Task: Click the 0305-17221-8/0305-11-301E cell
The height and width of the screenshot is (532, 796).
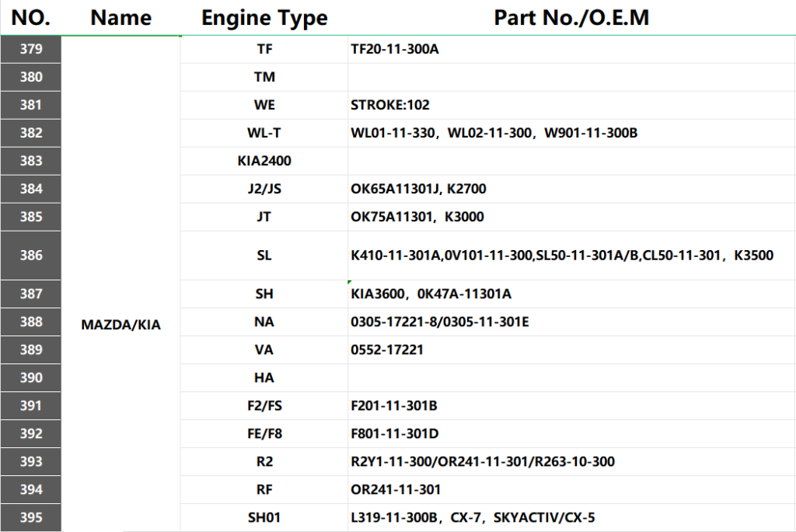Action: (x=571, y=322)
